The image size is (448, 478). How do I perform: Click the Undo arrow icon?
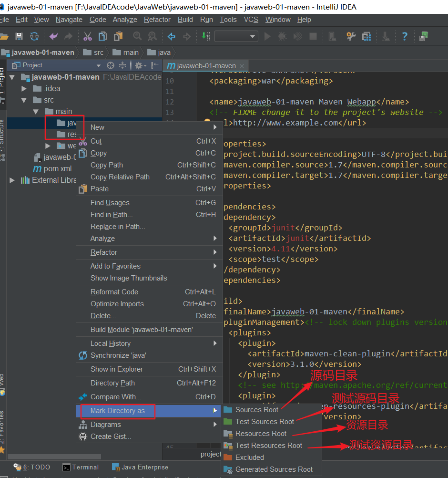point(53,36)
